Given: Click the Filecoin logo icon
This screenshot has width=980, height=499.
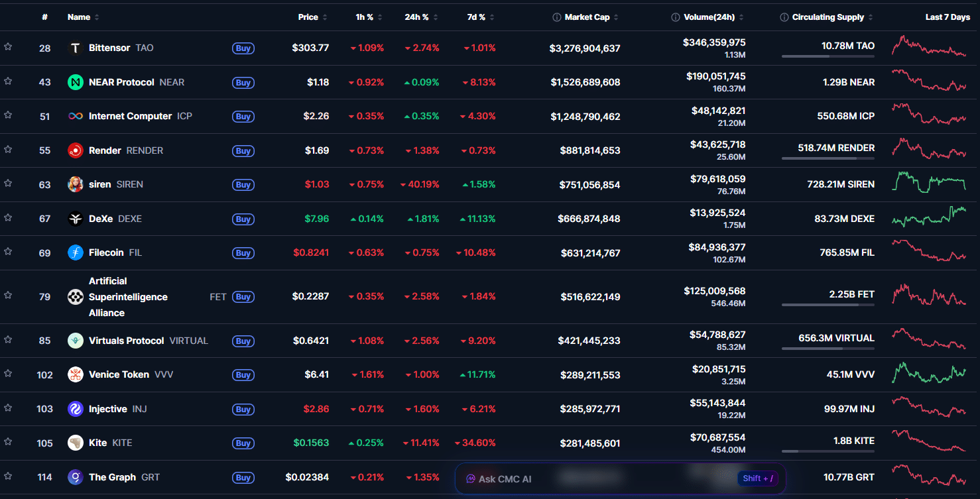Looking at the screenshot, I should [x=75, y=252].
